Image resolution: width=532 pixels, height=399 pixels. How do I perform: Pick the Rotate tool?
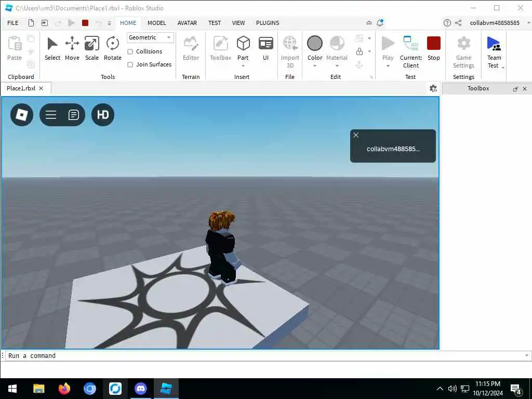112,48
